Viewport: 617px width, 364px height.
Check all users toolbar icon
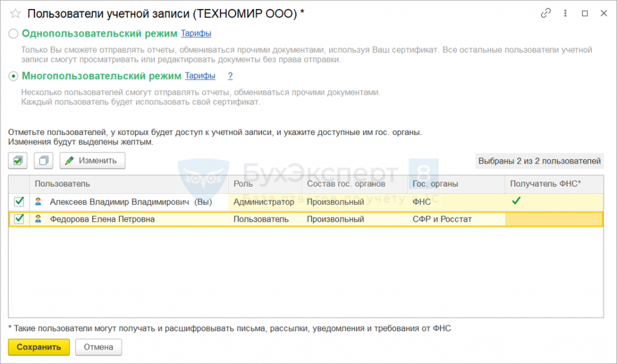pyautogui.click(x=17, y=160)
